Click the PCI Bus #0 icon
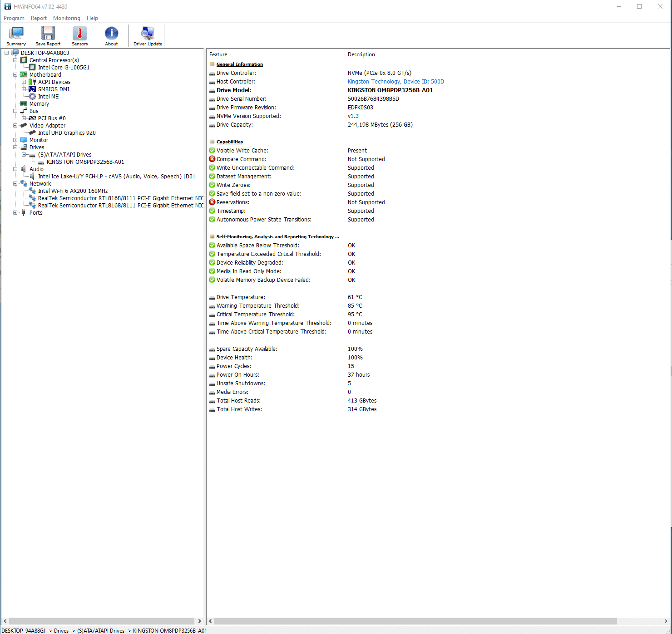The height and width of the screenshot is (634, 672). [x=32, y=118]
